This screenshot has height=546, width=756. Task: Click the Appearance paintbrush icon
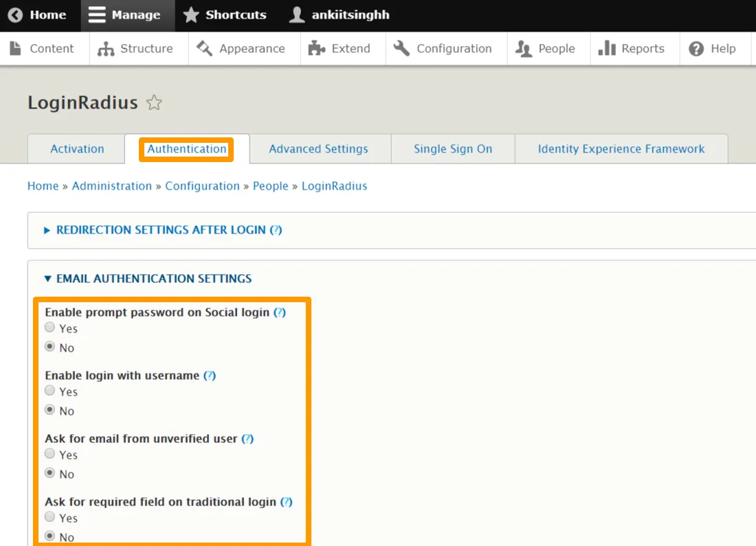tap(205, 49)
